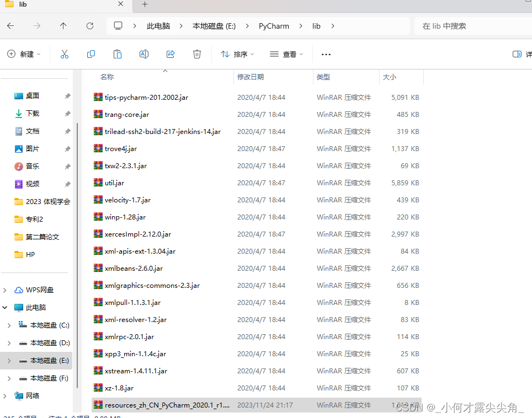Expand 本地磁盘 (E:) tree node
The width and height of the screenshot is (532, 418).
point(9,361)
